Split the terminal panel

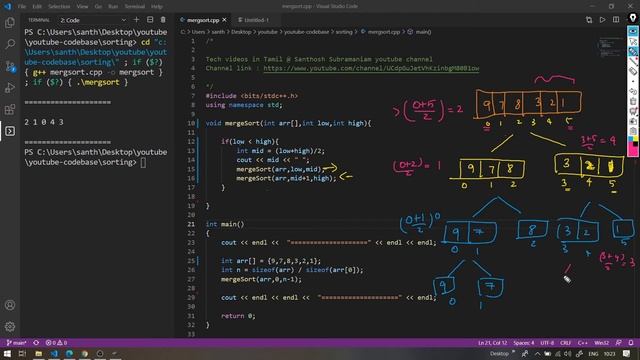click(x=150, y=20)
